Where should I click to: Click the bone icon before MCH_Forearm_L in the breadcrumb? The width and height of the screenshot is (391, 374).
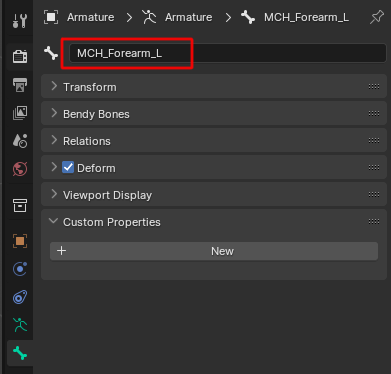248,17
